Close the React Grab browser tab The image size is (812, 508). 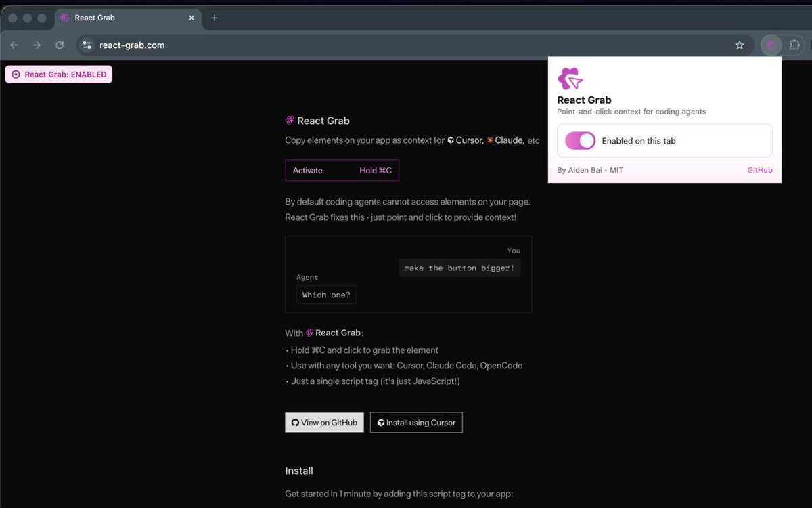(191, 18)
